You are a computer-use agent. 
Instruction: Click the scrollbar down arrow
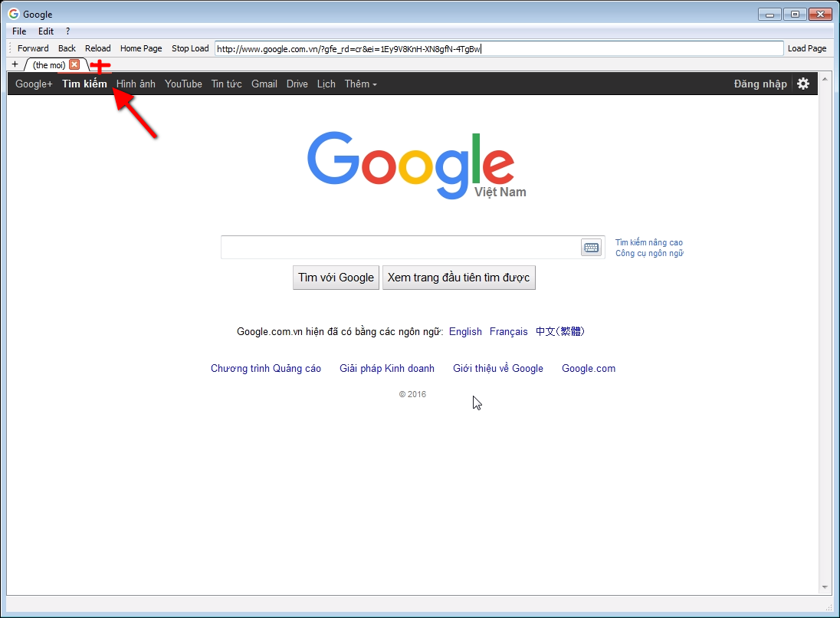tap(825, 587)
